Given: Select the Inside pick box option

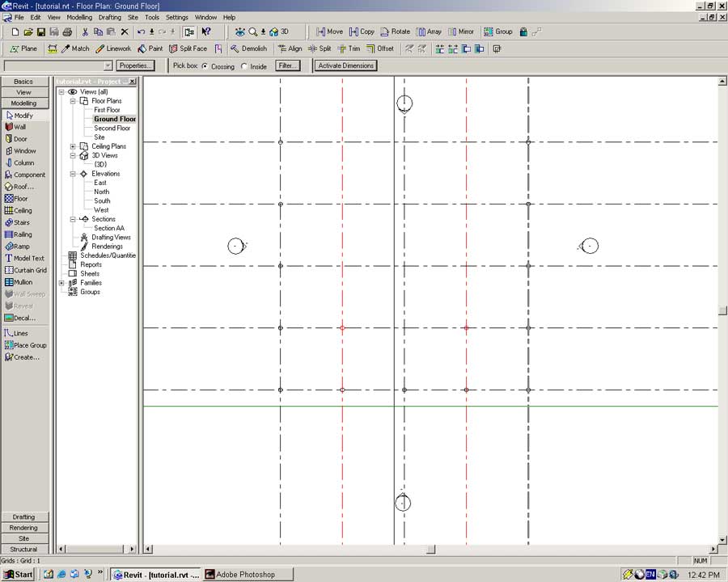Looking at the screenshot, I should [244, 66].
